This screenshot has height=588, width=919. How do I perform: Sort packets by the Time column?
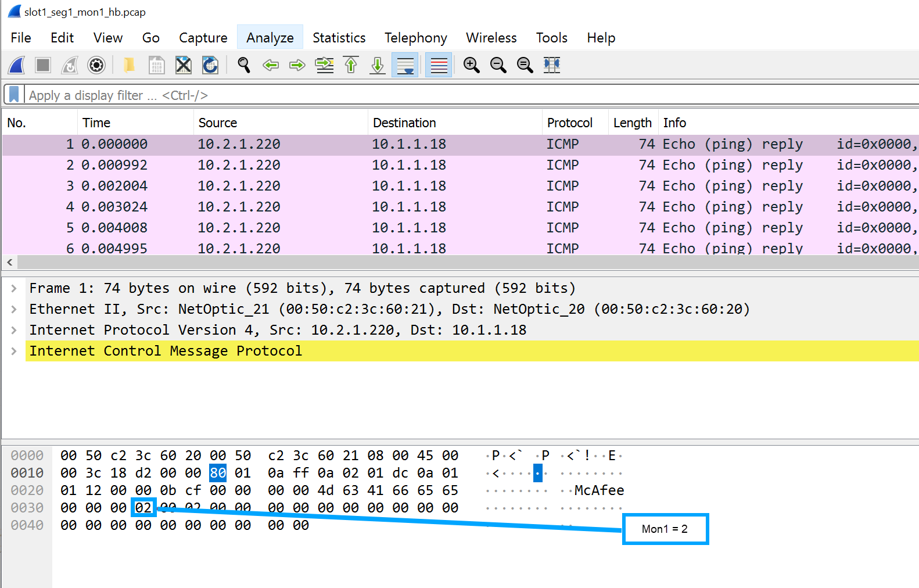tap(135, 123)
